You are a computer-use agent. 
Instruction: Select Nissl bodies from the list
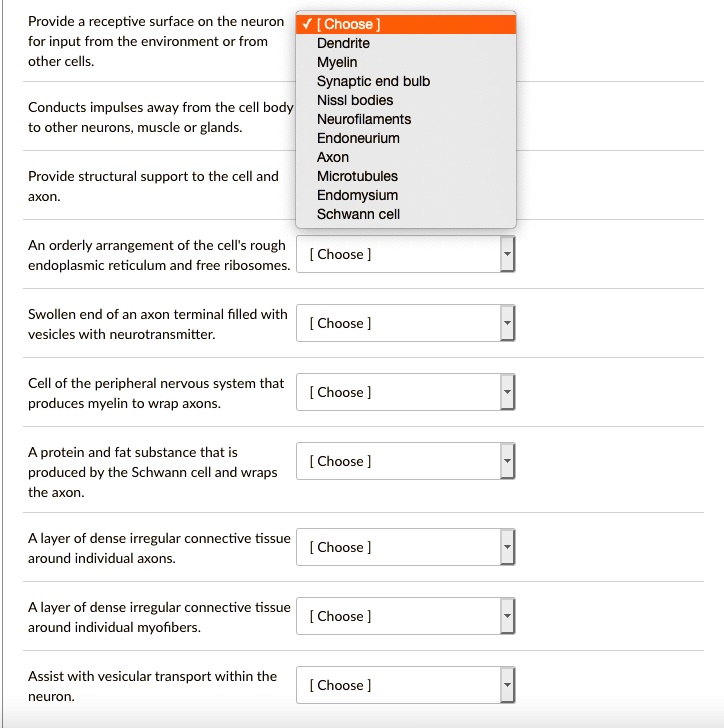(355, 100)
